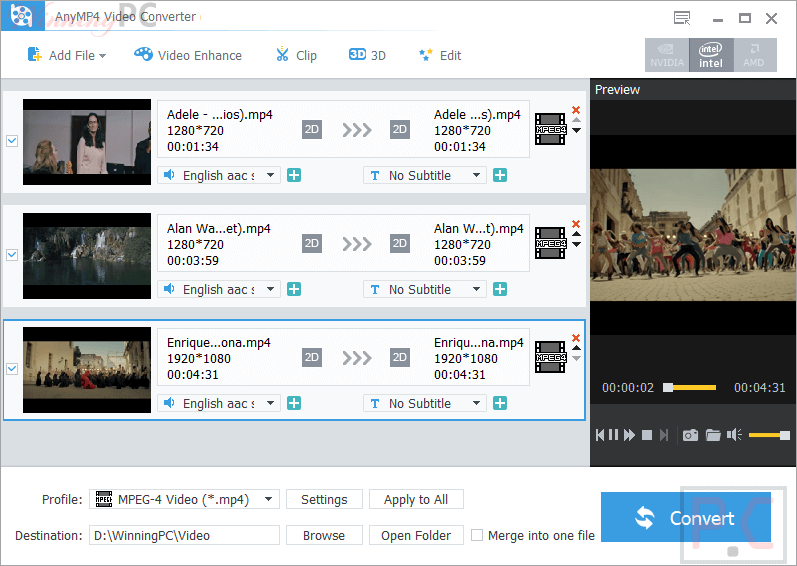This screenshot has width=797, height=566.
Task: Open the 3D settings
Action: (367, 55)
